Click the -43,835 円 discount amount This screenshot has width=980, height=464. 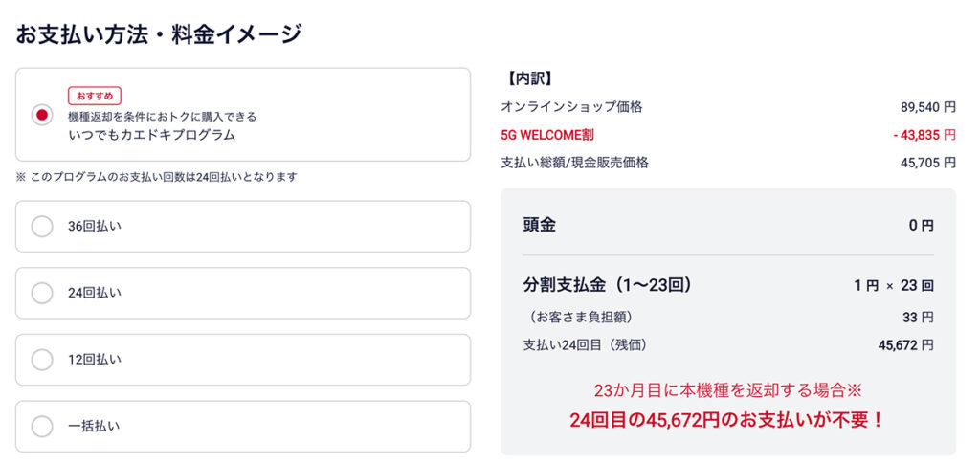[x=923, y=135]
